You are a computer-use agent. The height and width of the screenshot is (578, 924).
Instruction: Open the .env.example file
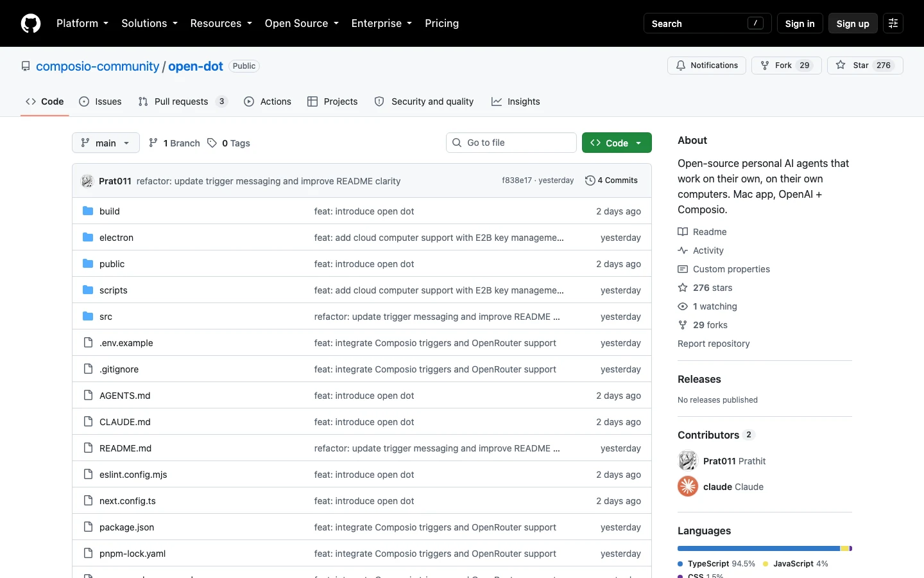coord(126,343)
